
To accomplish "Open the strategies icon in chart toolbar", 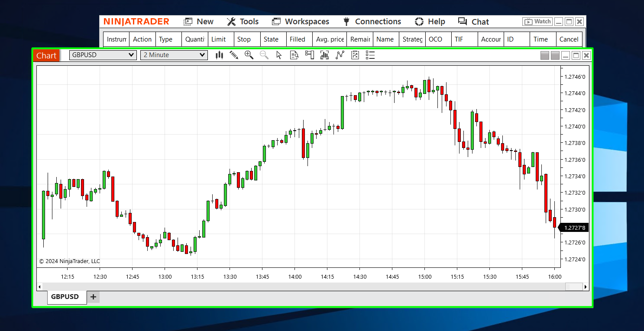I will 340,55.
